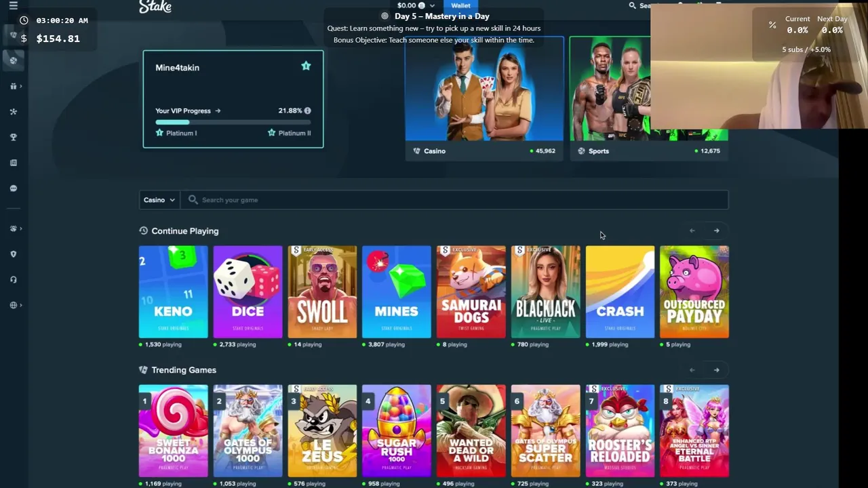Open the Wallet button
868x488 pixels.
click(460, 5)
